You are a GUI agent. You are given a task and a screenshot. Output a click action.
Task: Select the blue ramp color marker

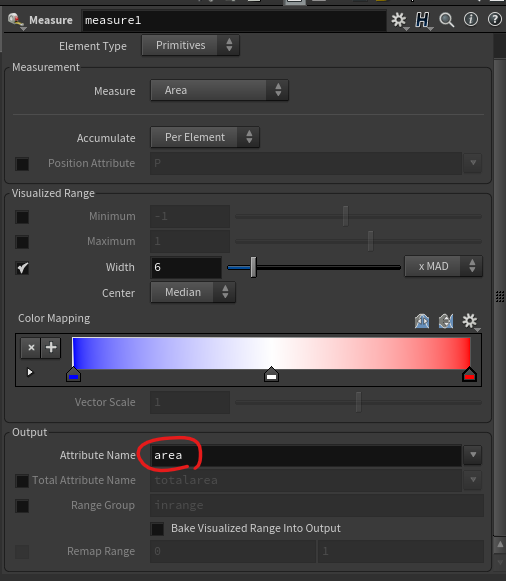(x=73, y=375)
